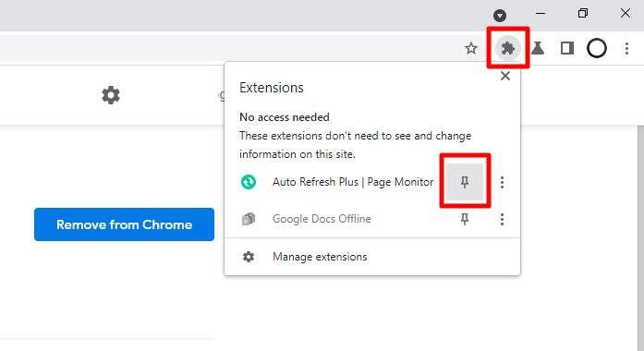The image size is (644, 351).
Task: Toggle the side panel icon
Action: [567, 48]
